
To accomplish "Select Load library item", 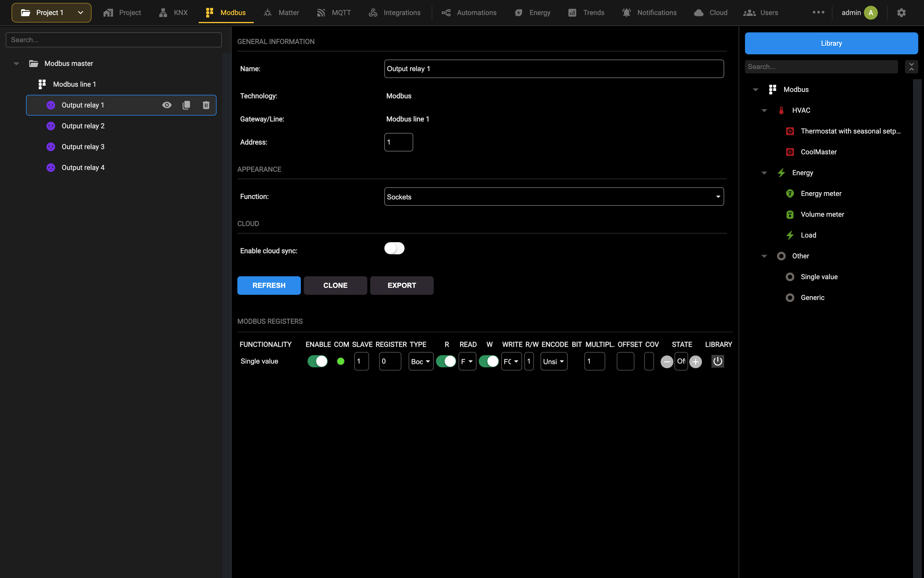I will click(x=808, y=235).
